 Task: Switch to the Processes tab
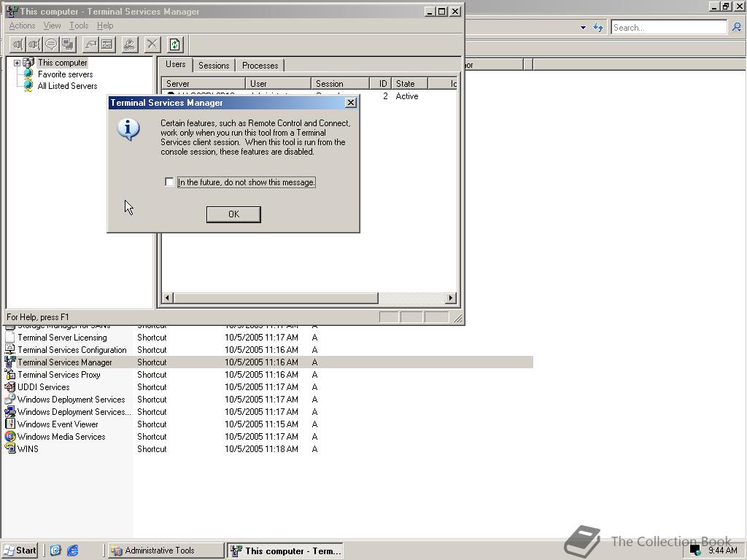pos(260,65)
